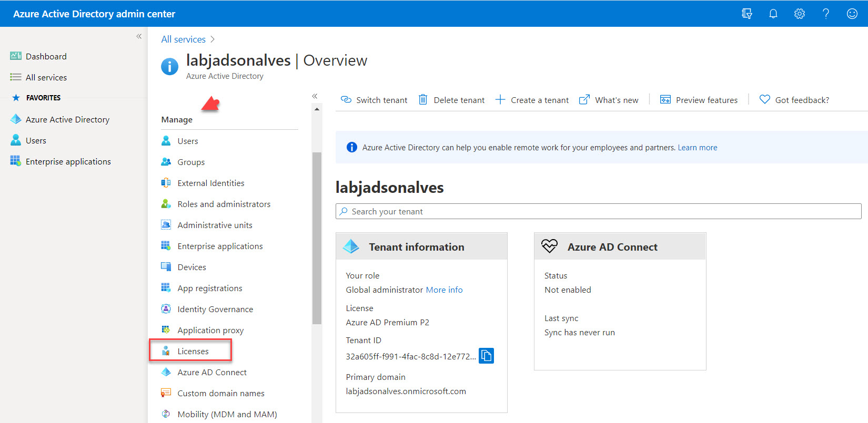Open the notifications bell icon

click(x=773, y=14)
